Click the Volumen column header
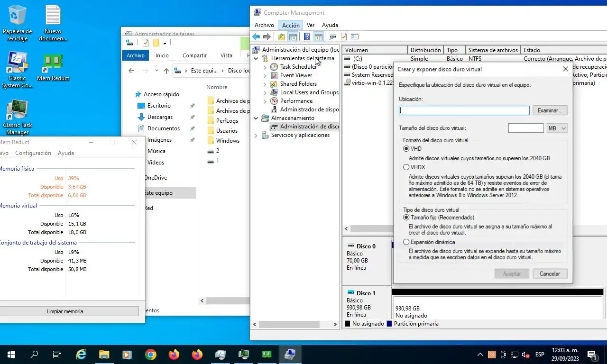The height and width of the screenshot is (364, 607). point(375,50)
